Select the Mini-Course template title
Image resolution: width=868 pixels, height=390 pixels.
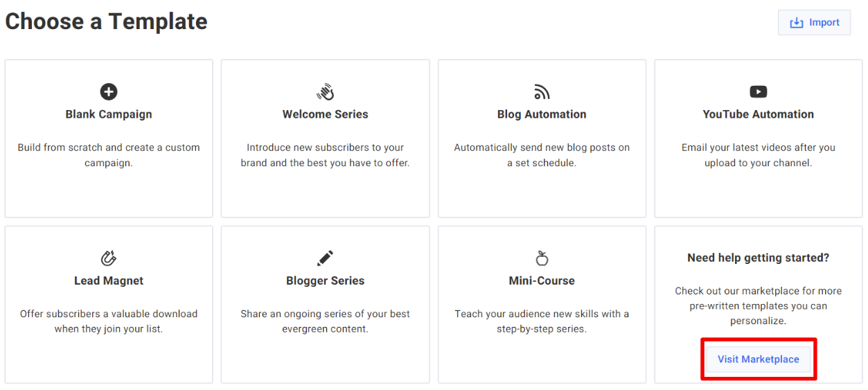pos(542,281)
